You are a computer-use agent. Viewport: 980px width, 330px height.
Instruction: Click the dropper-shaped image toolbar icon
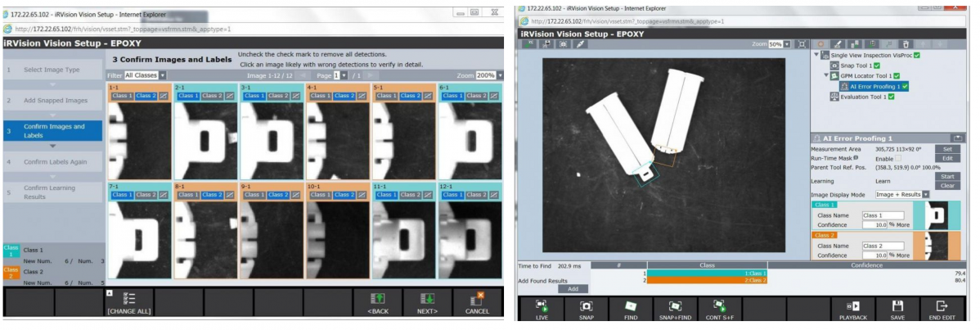pyautogui.click(x=581, y=44)
